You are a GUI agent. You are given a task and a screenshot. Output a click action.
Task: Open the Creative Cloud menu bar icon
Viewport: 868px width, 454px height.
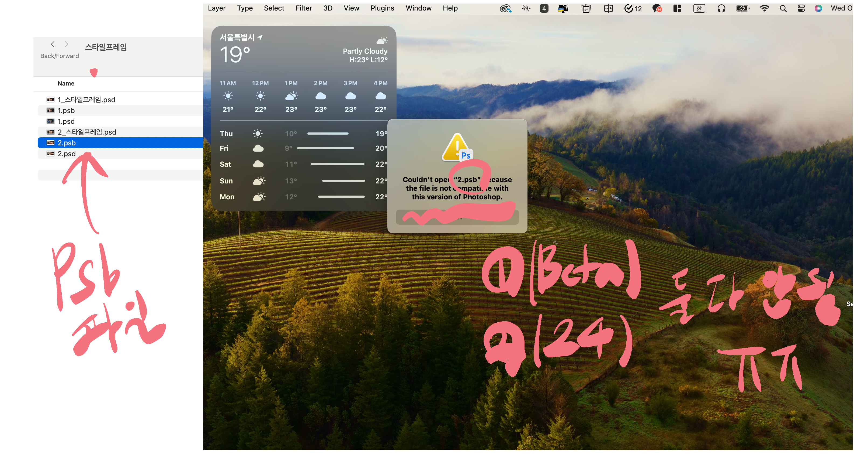[505, 8]
